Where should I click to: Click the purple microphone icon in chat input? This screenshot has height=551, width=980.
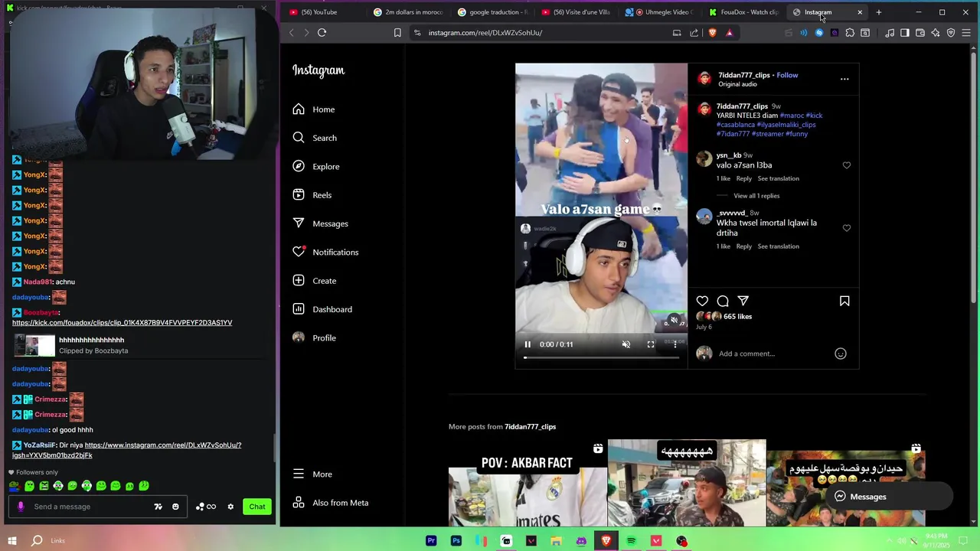tap(21, 507)
